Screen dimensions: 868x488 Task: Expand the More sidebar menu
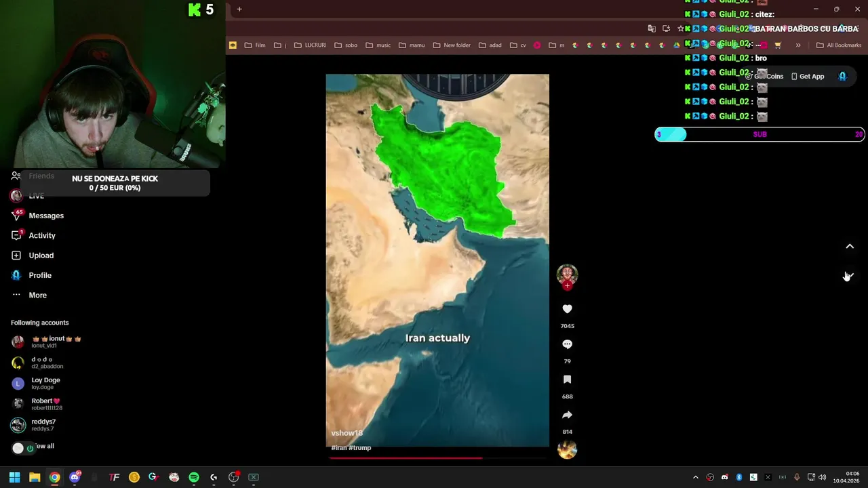pos(38,296)
